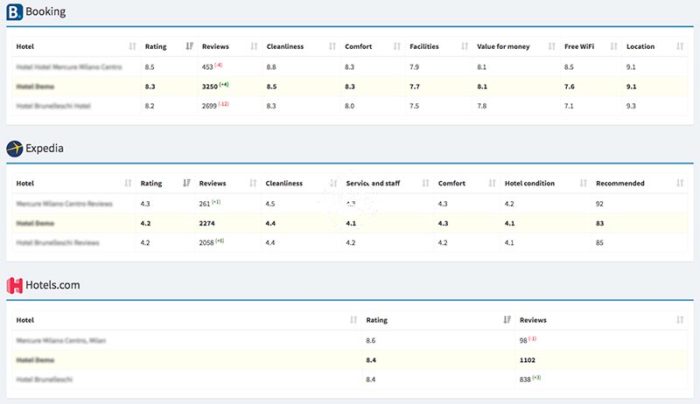Select Expedia reviews count 2058
The width and height of the screenshot is (700, 404).
pos(206,243)
